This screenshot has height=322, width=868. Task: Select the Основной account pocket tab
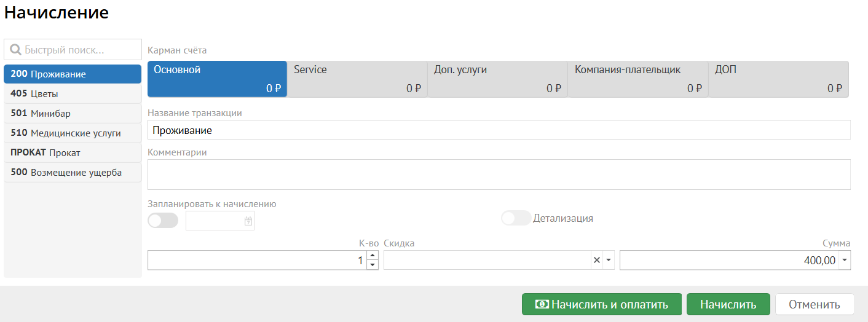coord(217,79)
